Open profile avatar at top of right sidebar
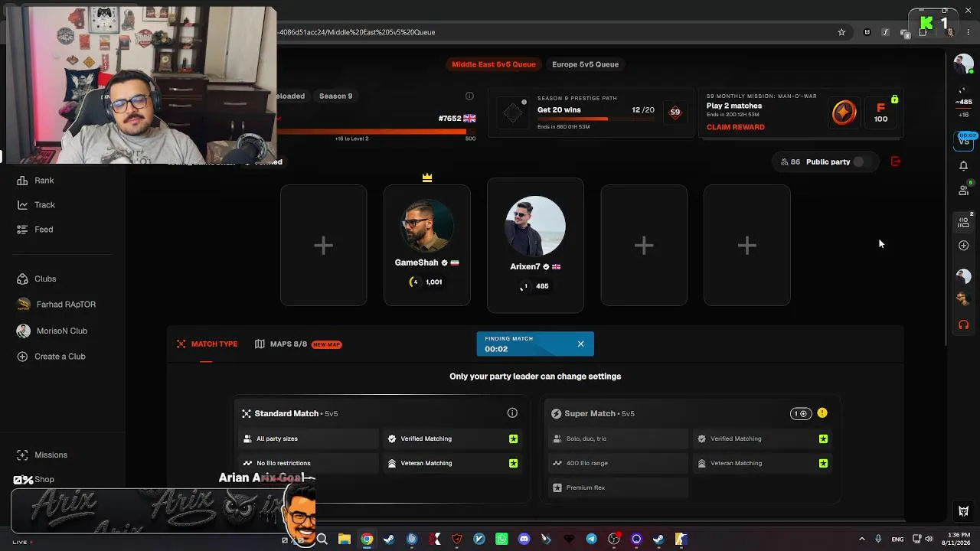This screenshot has height=551, width=980. (963, 64)
